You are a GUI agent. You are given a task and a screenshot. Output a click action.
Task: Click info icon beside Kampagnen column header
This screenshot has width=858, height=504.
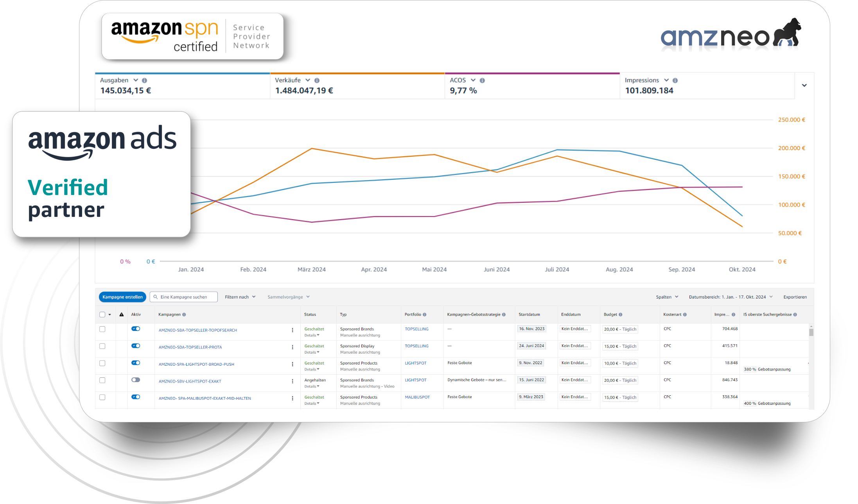point(184,315)
